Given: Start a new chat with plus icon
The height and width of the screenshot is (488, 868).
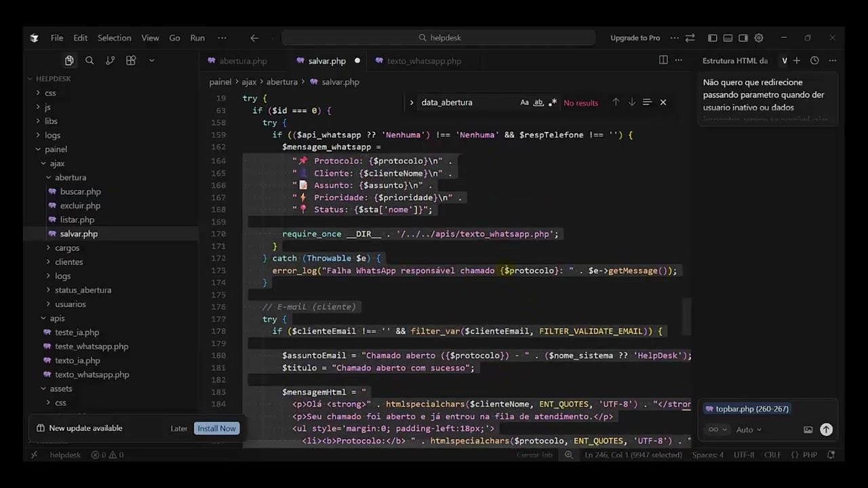Looking at the screenshot, I should coord(797,60).
